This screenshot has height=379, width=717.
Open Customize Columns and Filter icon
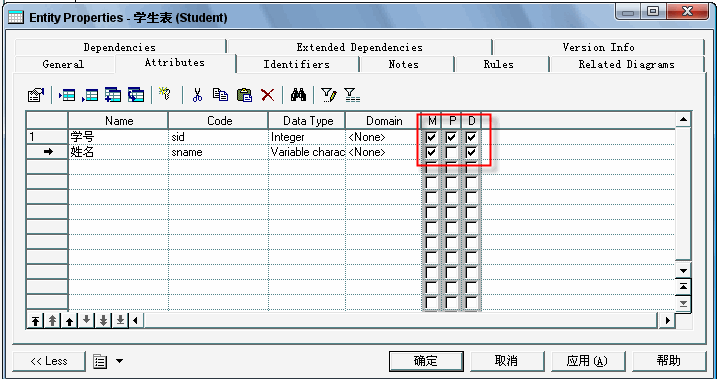click(x=329, y=95)
